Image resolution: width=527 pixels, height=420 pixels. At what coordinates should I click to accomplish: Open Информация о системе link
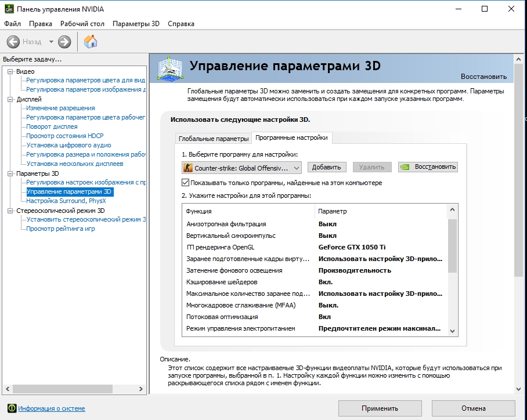52,408
